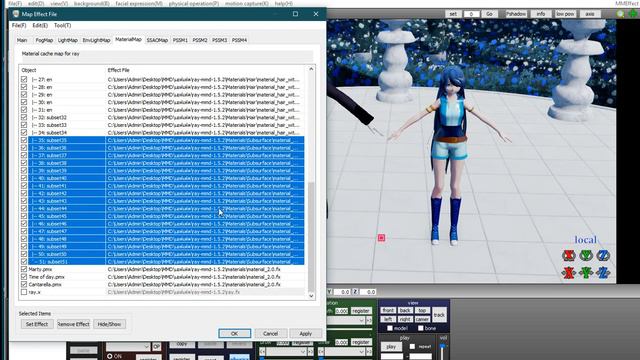This screenshot has width=640, height=360.
Task: Switch to the SSAOMap tab
Action: pos(157,40)
